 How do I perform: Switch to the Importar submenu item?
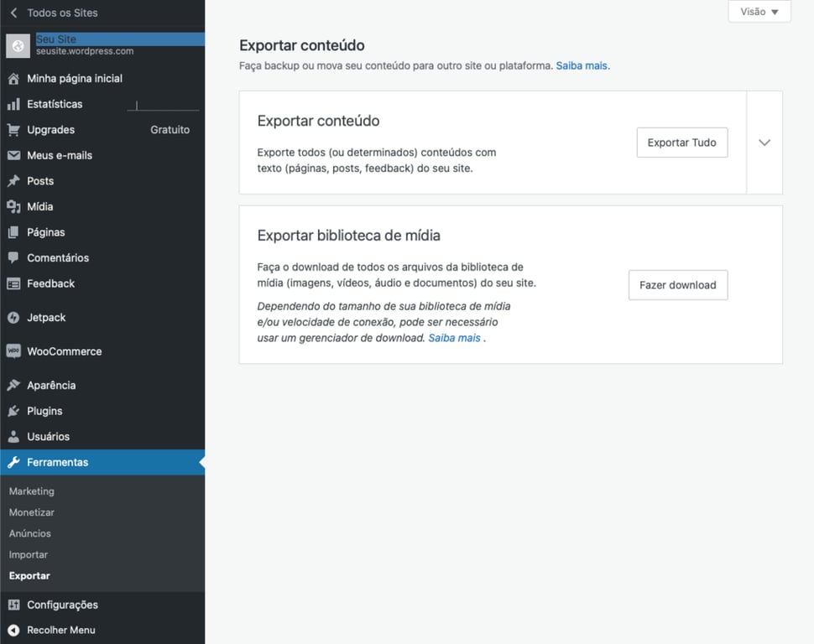tap(28, 554)
